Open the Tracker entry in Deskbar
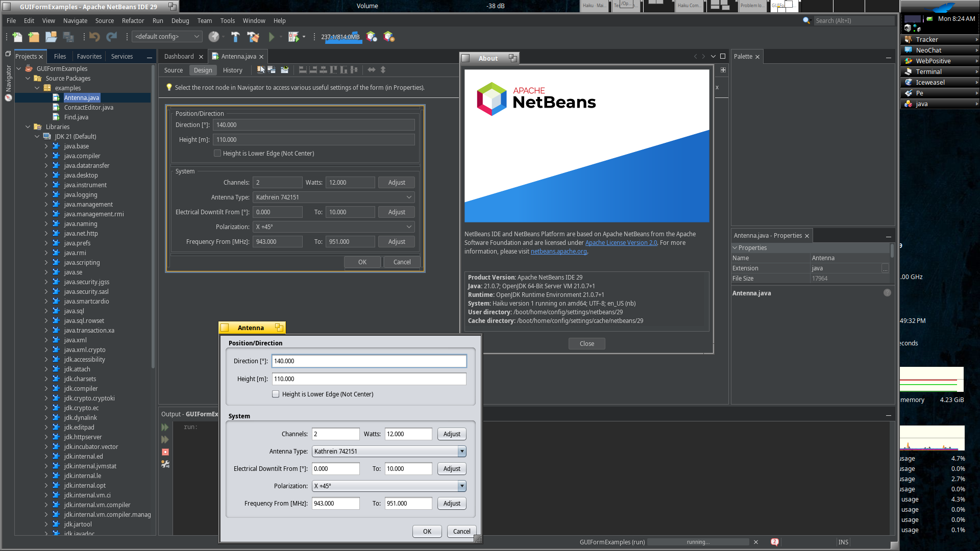Screen dimensions: 980x551 tap(939, 40)
